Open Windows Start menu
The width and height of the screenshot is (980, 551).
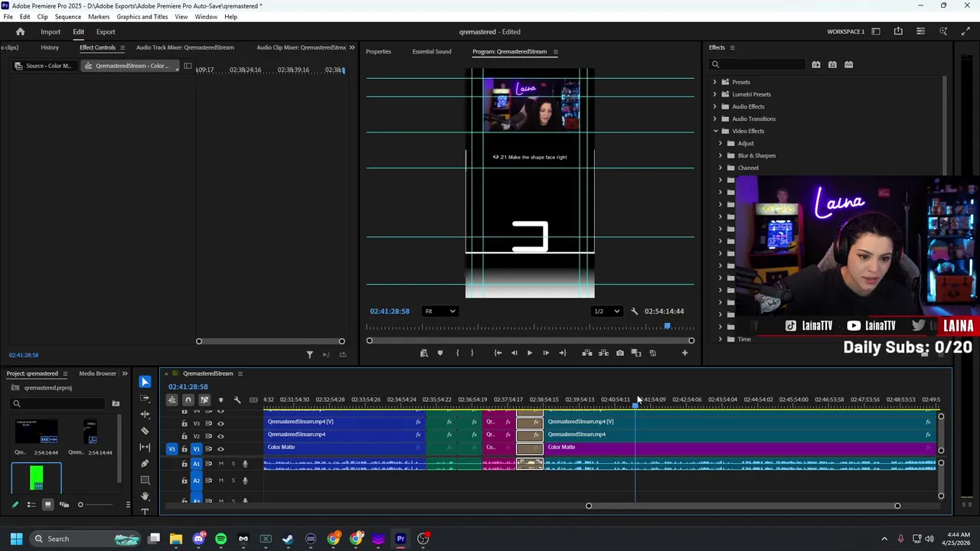[16, 539]
